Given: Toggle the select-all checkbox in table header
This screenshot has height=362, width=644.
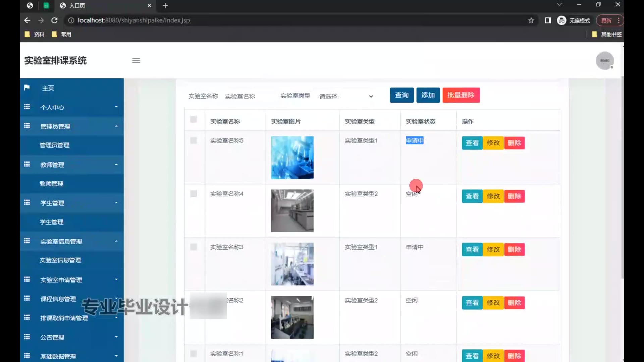Looking at the screenshot, I should point(193,119).
